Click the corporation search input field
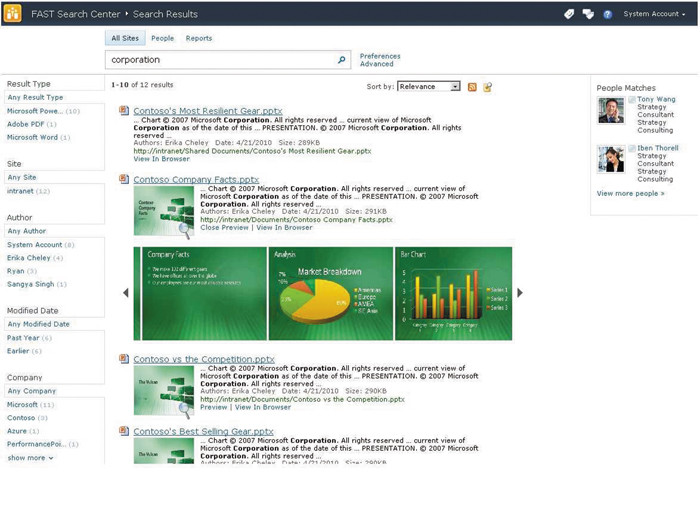The height and width of the screenshot is (527, 700). [220, 60]
